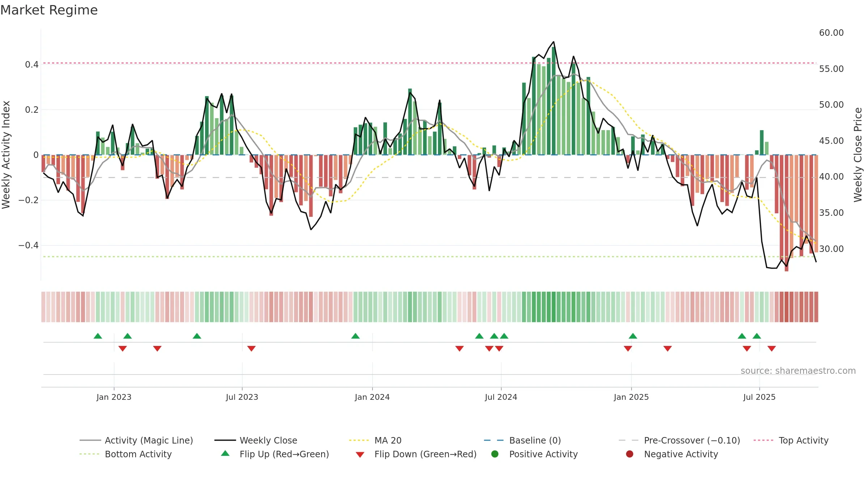This screenshot has height=488, width=868.
Task: Click source: sharemaestro.com attribution
Action: pos(798,371)
